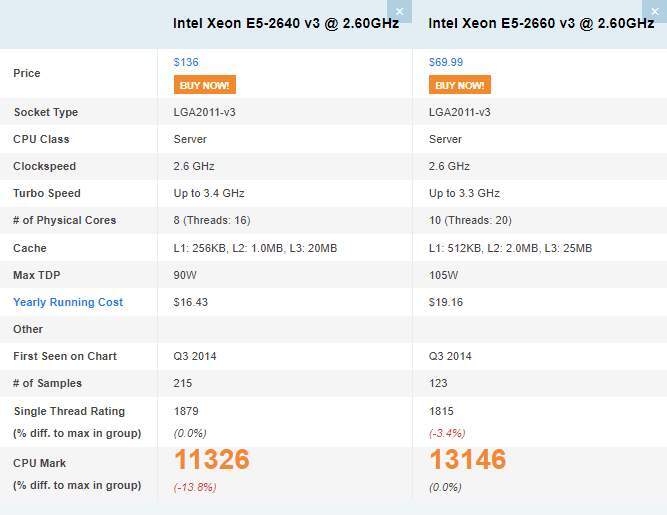
Task: Click the Turbo Speed row label
Action: (x=47, y=193)
